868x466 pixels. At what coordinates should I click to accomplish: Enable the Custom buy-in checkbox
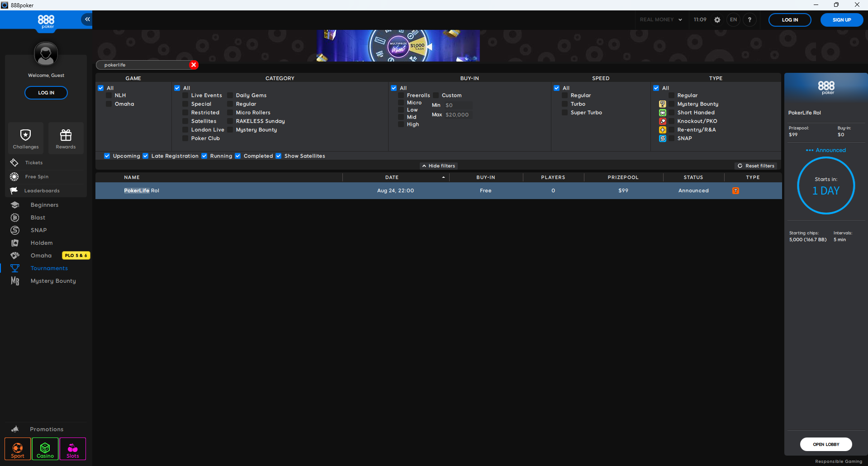click(x=436, y=95)
